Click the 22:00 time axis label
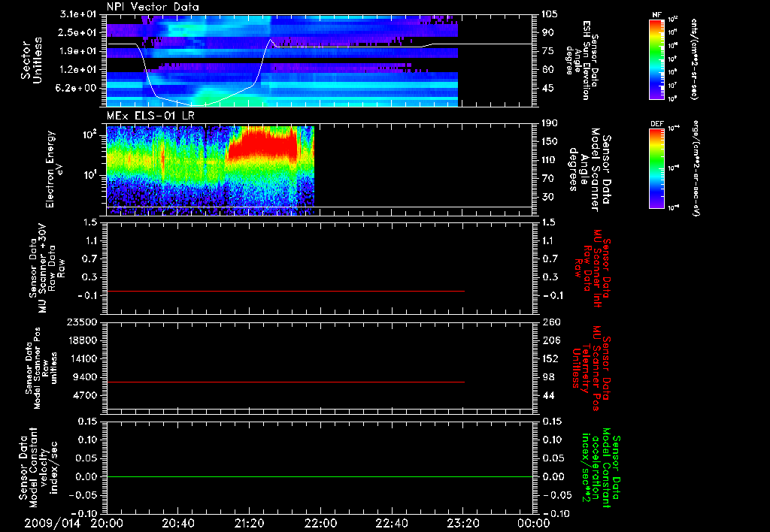The width and height of the screenshot is (770, 532). click(x=320, y=523)
